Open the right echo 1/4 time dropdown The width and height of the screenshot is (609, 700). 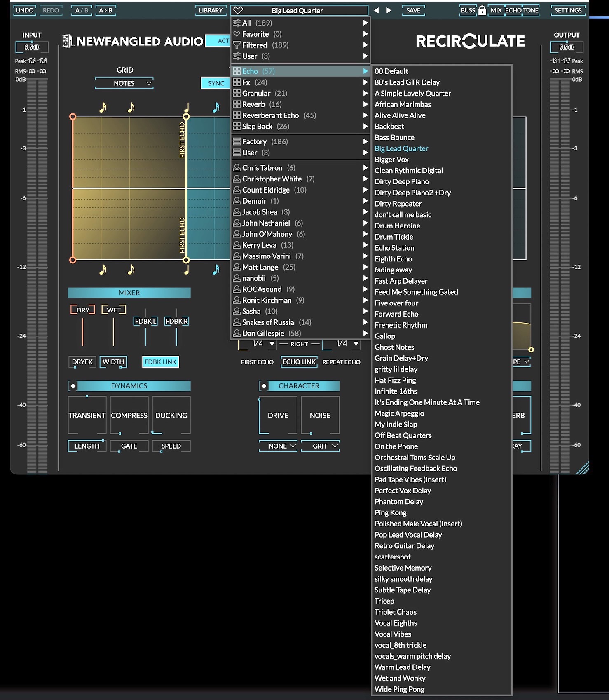[x=342, y=344]
